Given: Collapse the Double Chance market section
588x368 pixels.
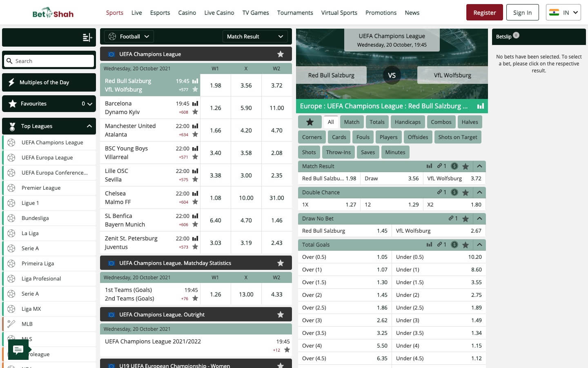Looking at the screenshot, I should (479, 192).
